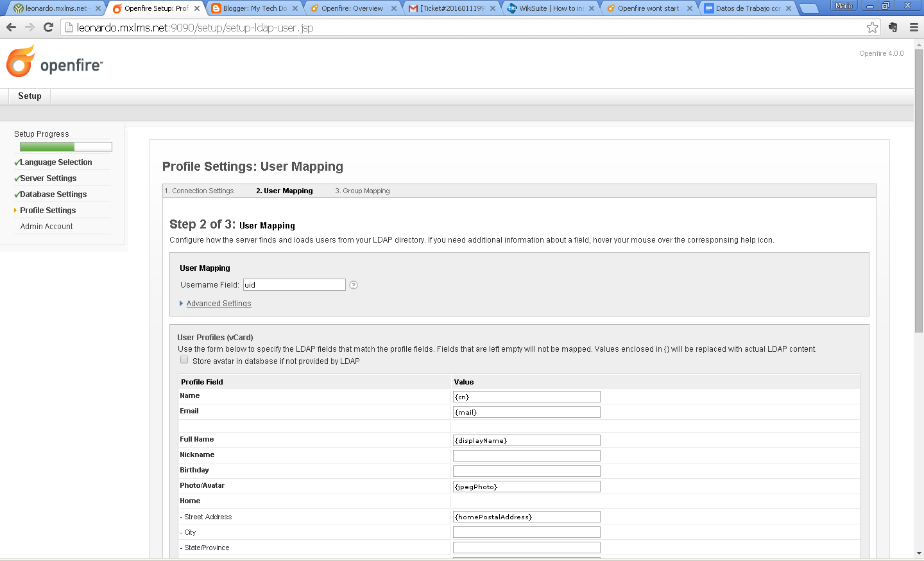The width and height of the screenshot is (924, 561).
Task: Click the page vertical scrollbar thumb
Action: pyautogui.click(x=919, y=191)
